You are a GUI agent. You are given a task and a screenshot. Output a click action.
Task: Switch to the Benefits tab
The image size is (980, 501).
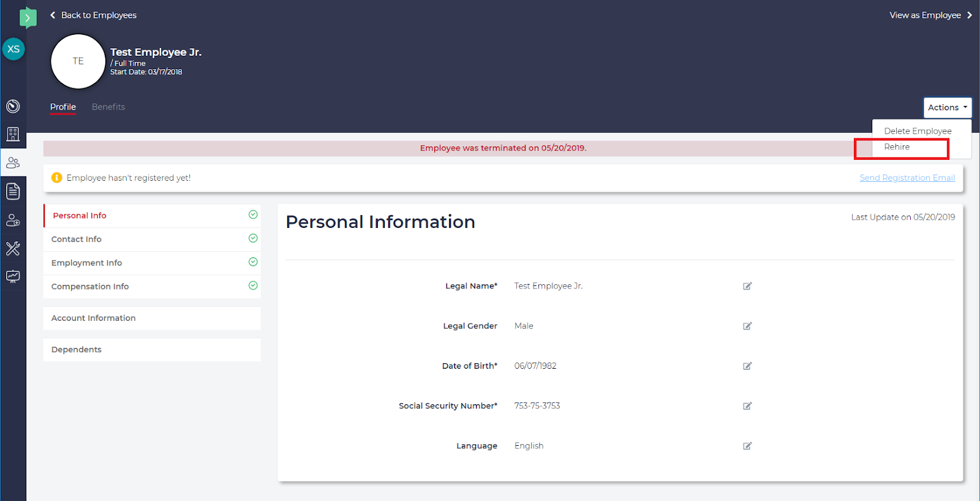[x=108, y=107]
